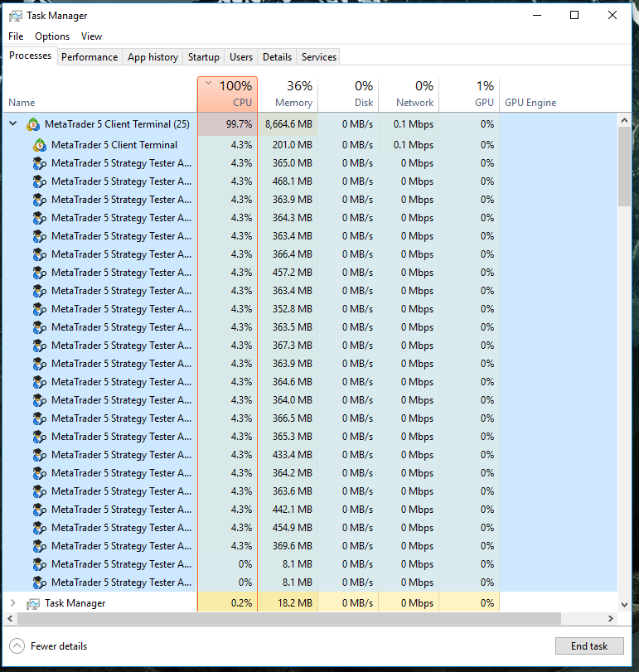
Task: Click Strategy Tester icon in the 364.3 MB row
Action: (x=40, y=218)
